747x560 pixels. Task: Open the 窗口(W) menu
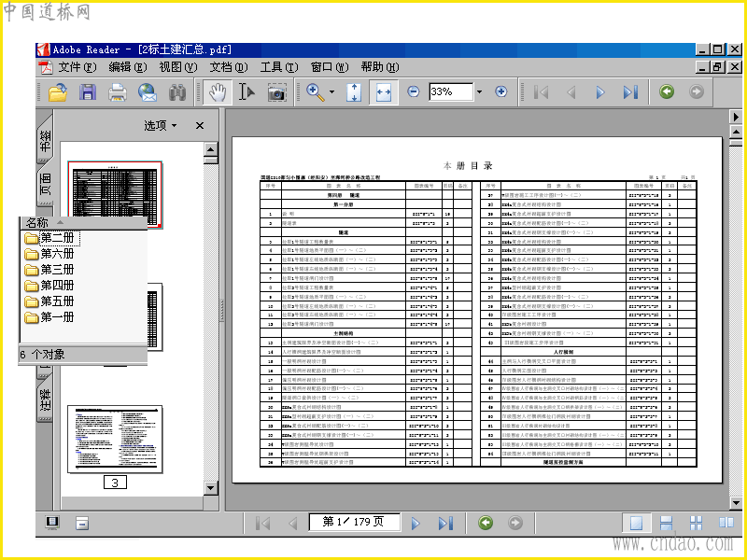[x=330, y=67]
